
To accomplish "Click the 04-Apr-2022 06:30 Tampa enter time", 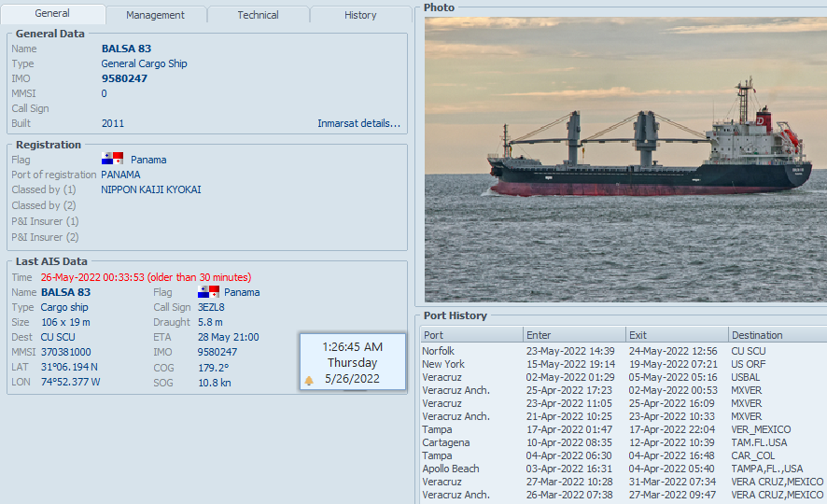I will [x=568, y=455].
